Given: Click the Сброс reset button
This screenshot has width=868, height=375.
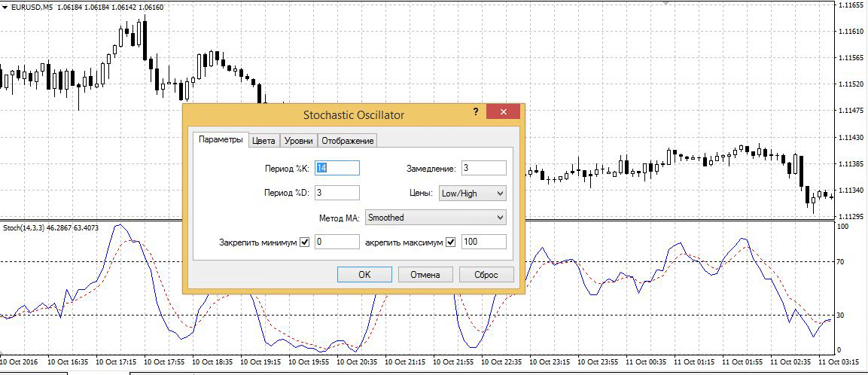Looking at the screenshot, I should pyautogui.click(x=486, y=275).
